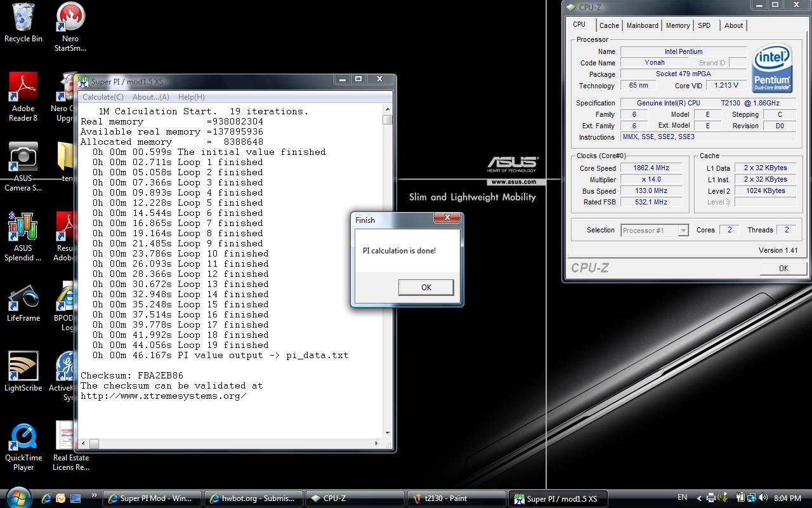Click the Multiplier x 14.0 value

point(652,180)
